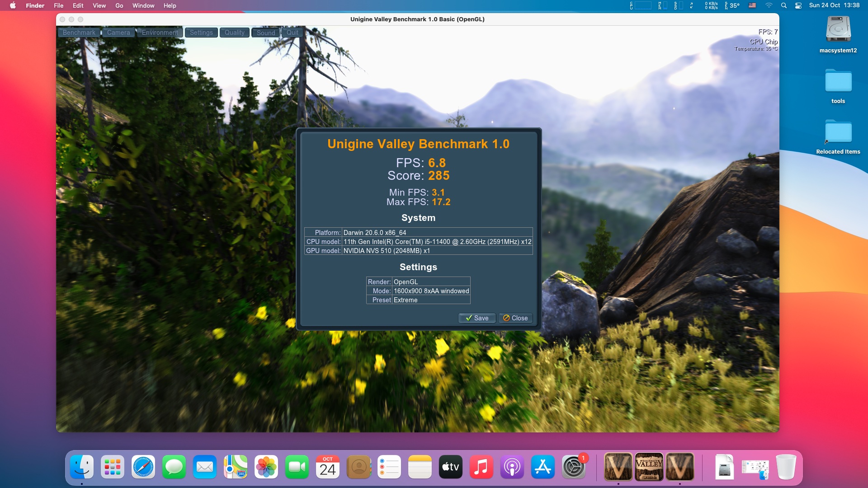Launch Safari from the Dock
Image resolution: width=868 pixels, height=488 pixels.
coord(143,467)
